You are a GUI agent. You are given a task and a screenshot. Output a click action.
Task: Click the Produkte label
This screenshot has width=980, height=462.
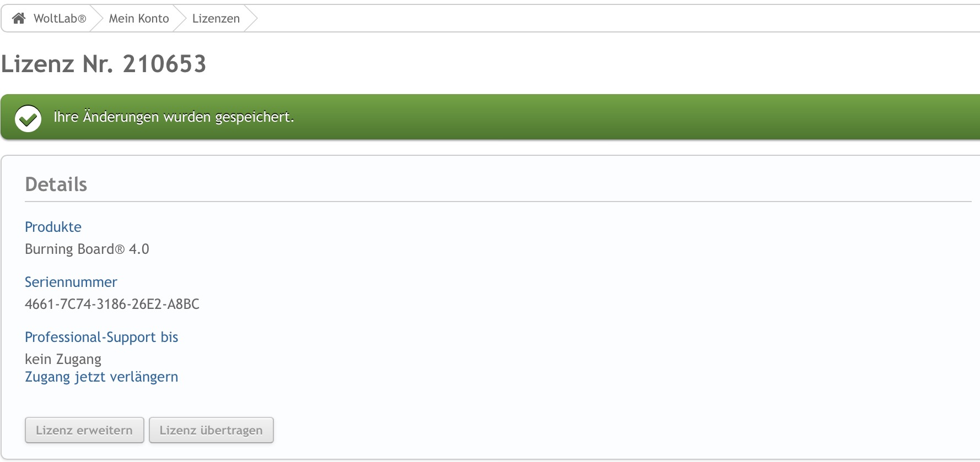53,227
